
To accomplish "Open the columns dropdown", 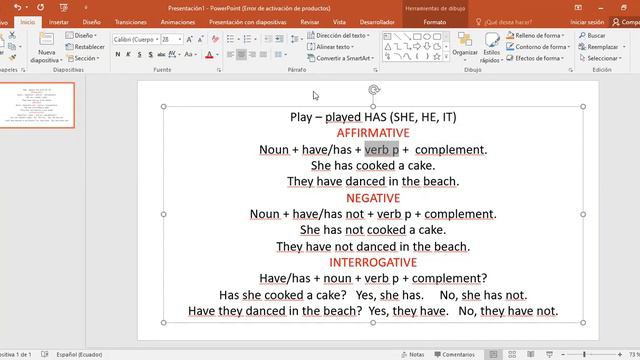I will (281, 54).
